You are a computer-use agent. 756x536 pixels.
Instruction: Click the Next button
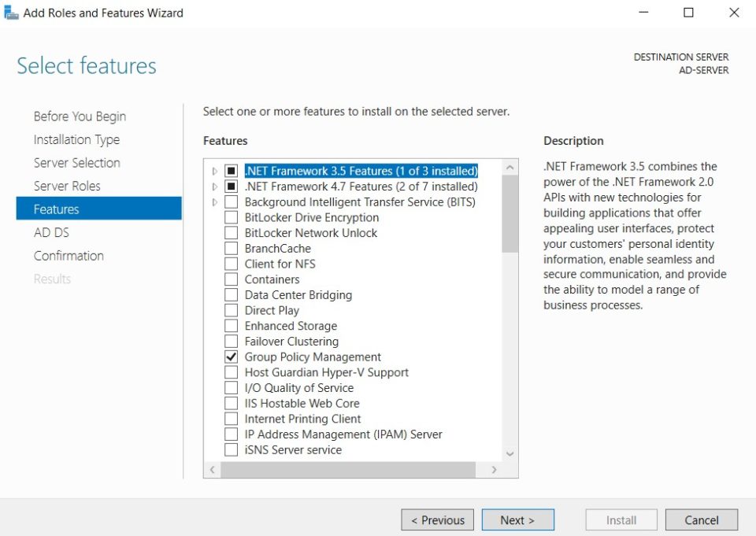[x=517, y=519]
